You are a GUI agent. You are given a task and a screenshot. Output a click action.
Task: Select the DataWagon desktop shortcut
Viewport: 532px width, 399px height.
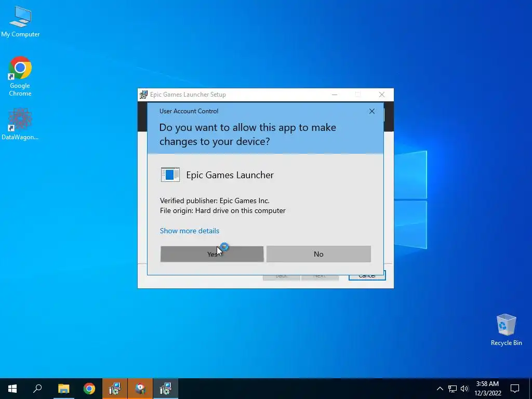tap(20, 124)
